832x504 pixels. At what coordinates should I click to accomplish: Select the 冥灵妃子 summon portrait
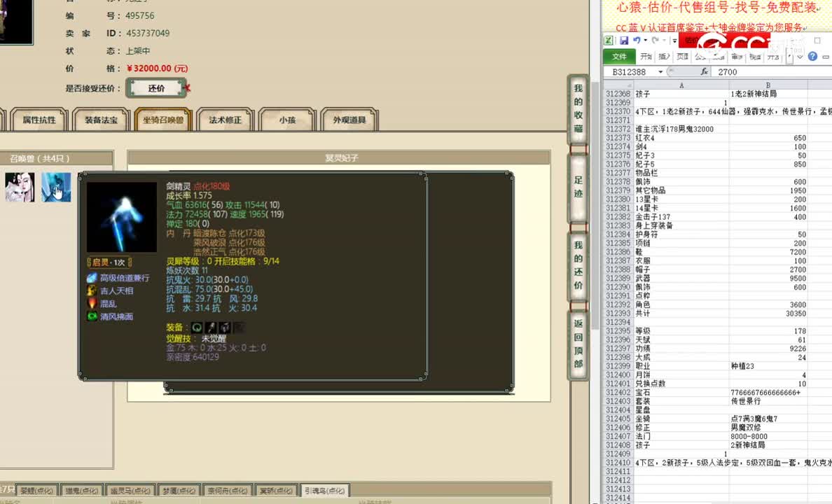(x=19, y=188)
